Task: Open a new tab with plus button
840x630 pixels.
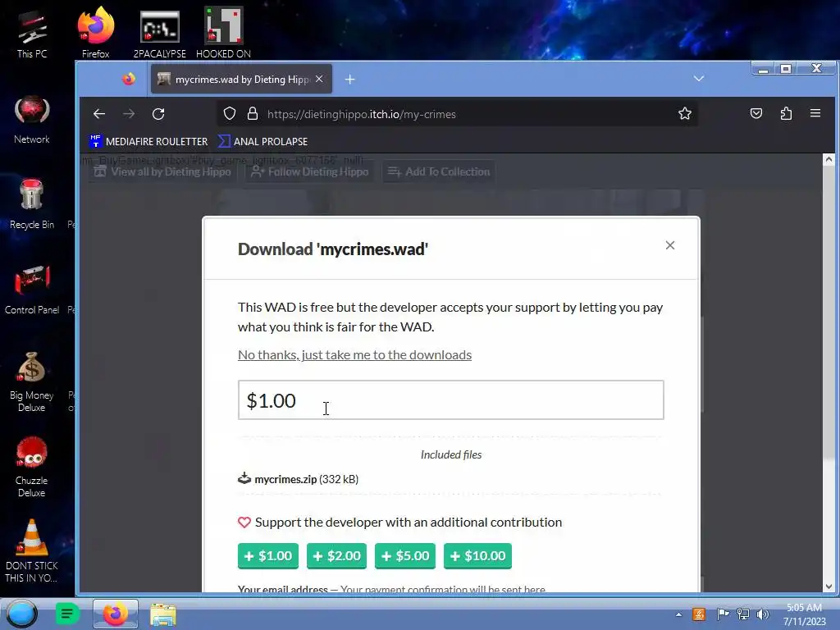Action: pos(349,80)
